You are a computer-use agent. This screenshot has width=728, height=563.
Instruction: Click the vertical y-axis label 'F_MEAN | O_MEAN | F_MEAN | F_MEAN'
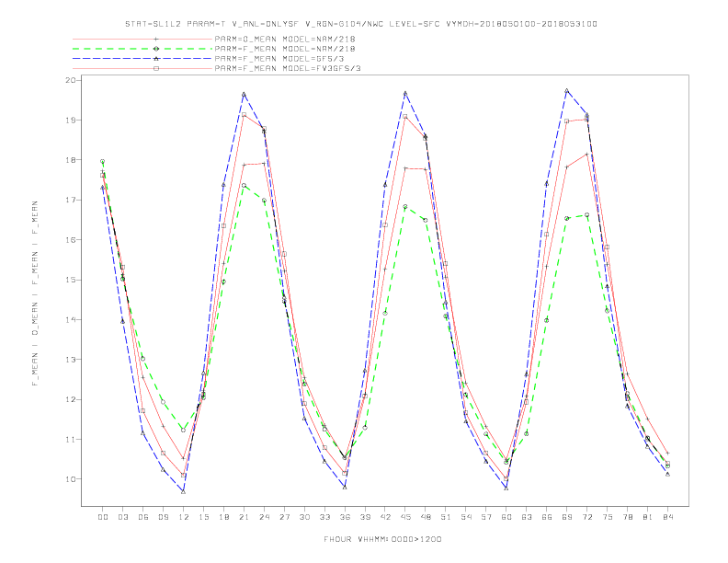click(x=35, y=293)
